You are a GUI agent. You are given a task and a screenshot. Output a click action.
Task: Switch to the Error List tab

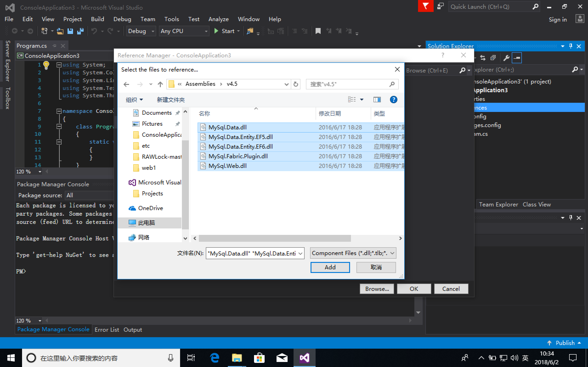[x=107, y=329]
